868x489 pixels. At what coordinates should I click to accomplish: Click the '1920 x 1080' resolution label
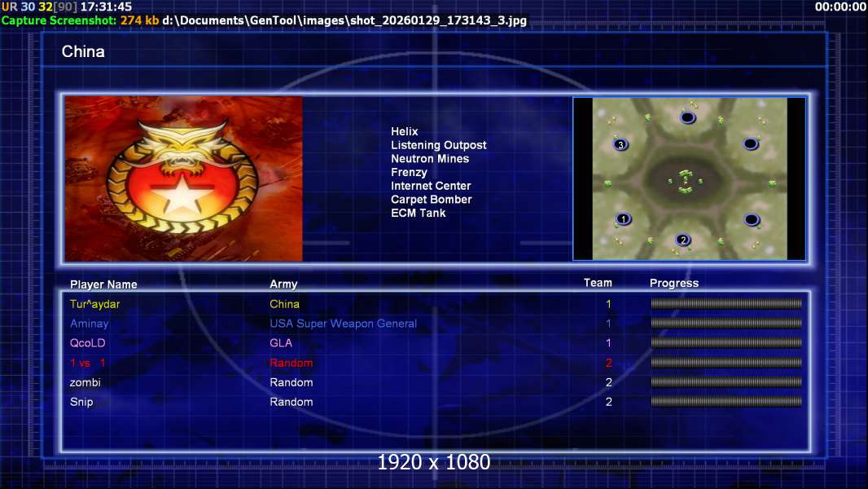(433, 462)
